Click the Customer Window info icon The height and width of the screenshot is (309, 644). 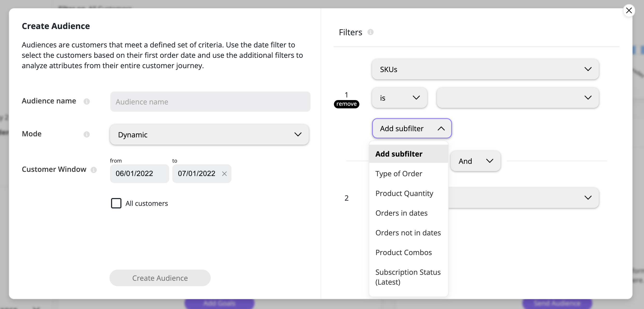pyautogui.click(x=94, y=170)
